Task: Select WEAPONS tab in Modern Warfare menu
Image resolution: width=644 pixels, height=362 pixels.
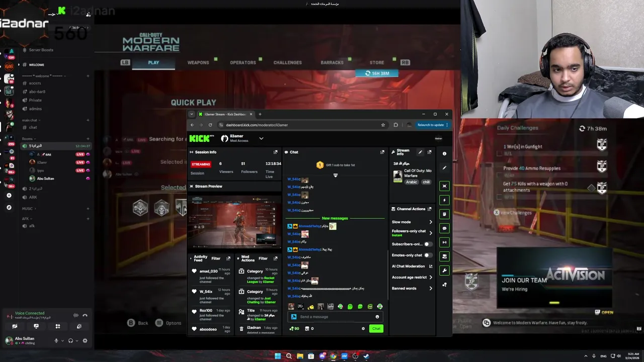Action: [198, 62]
